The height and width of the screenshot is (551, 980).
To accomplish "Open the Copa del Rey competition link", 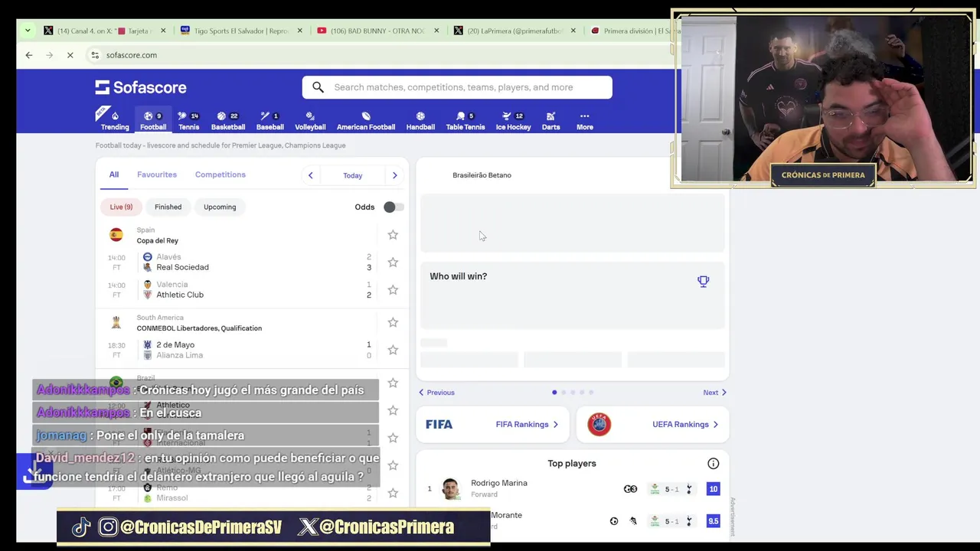I will tap(158, 240).
